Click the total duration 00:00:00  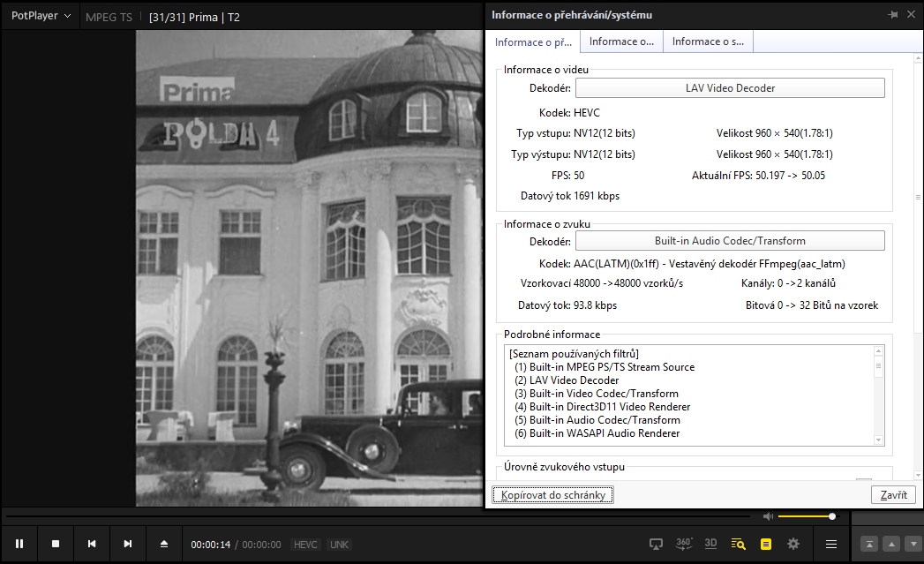pyautogui.click(x=261, y=545)
